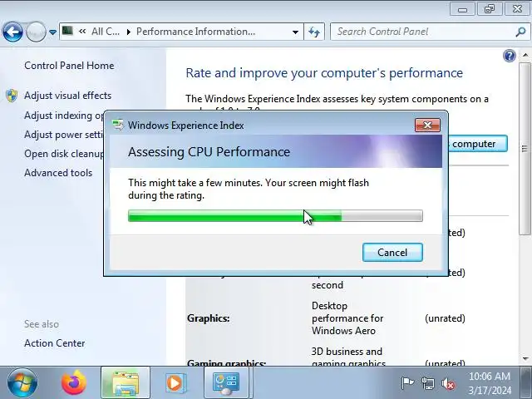Open Windows Media Player from the taskbar

[x=175, y=383]
